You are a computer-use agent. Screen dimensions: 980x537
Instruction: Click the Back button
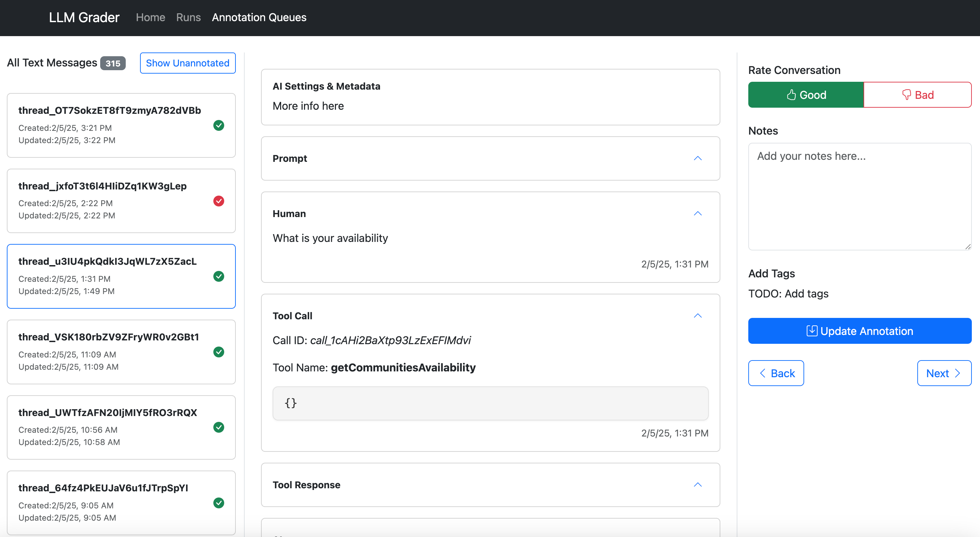click(x=776, y=373)
